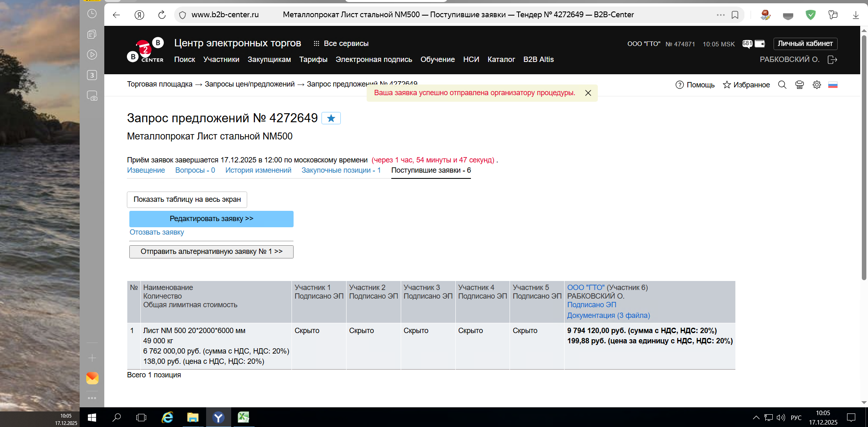The height and width of the screenshot is (427, 868).
Task: Select the Поступившие заявки - 6 tab
Action: tap(431, 170)
